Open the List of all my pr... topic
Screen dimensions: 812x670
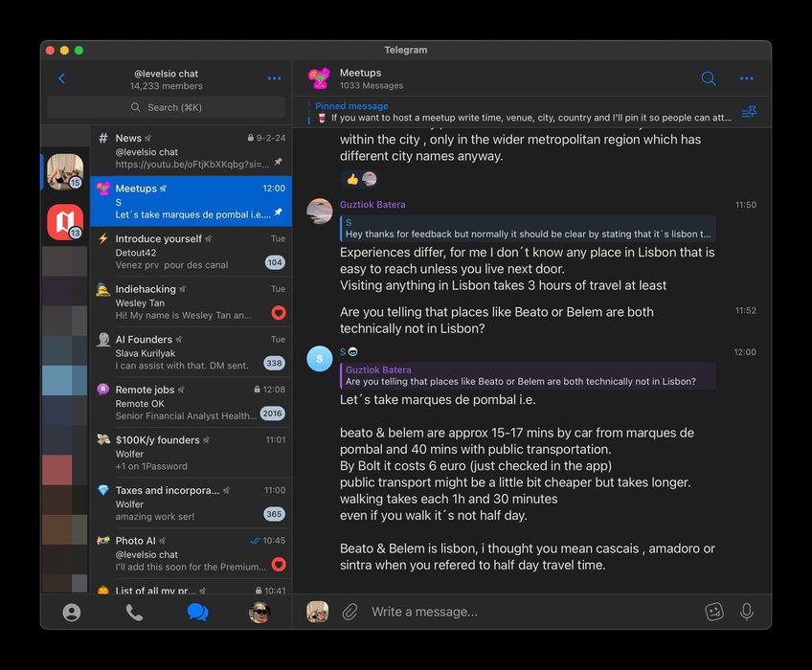tap(191, 587)
